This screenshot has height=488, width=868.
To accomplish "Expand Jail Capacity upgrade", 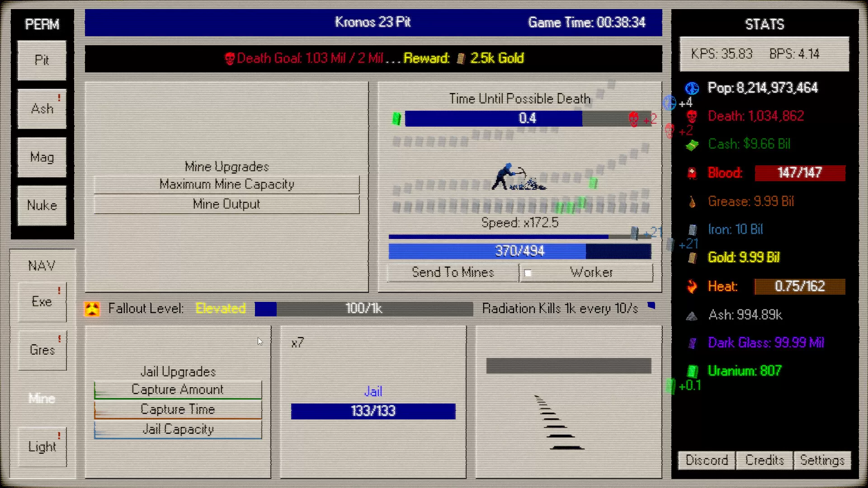I will (x=178, y=429).
